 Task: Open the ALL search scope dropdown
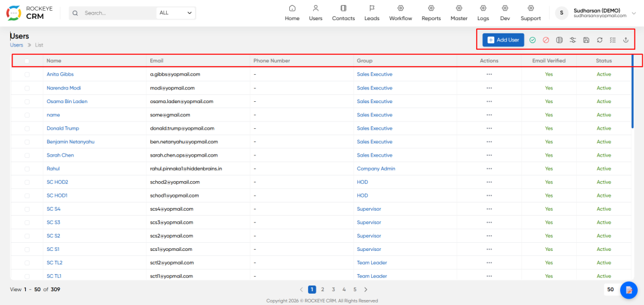point(176,13)
